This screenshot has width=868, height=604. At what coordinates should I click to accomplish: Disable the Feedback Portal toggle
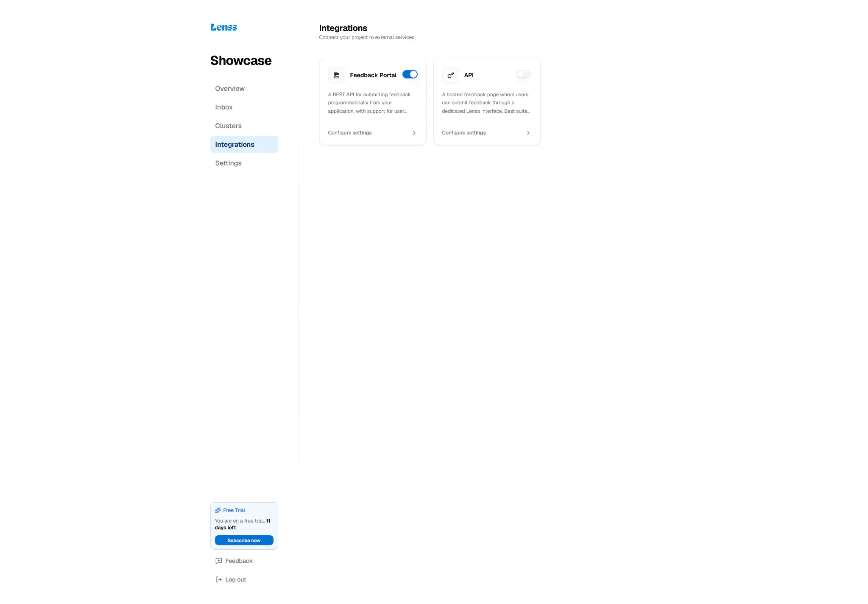(410, 74)
